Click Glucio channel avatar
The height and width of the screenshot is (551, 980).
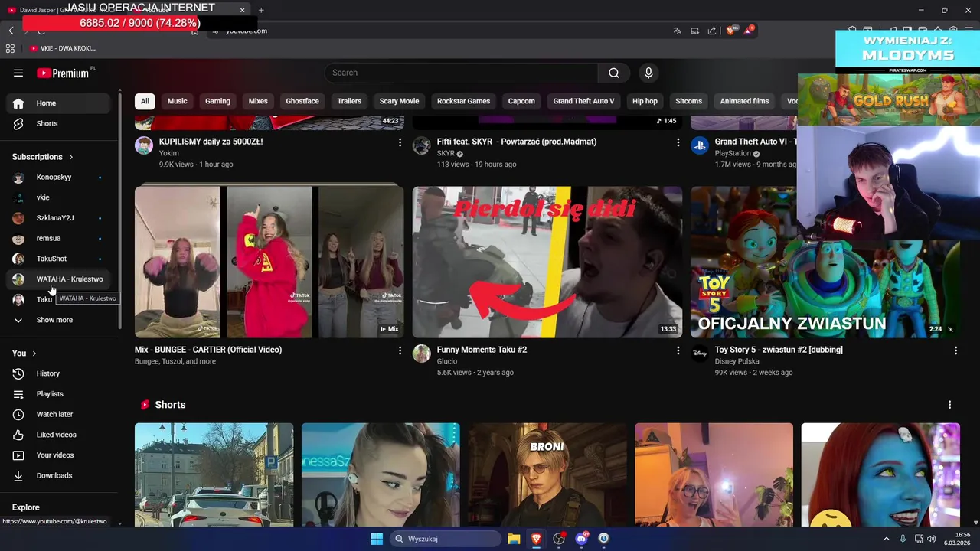422,353
